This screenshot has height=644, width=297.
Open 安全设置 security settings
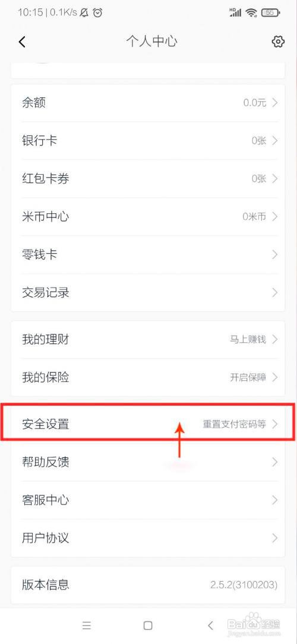click(148, 424)
